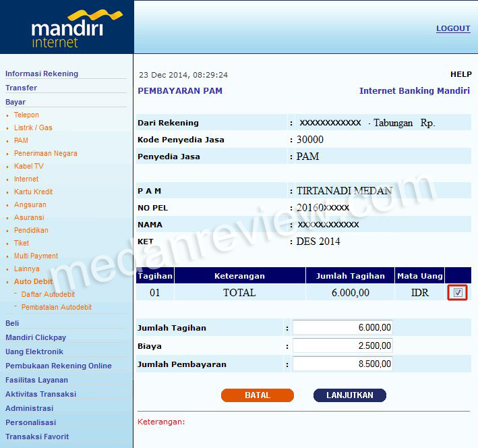Click the Jumlah Tagihan input field
Image resolution: width=478 pixels, height=448 pixels.
(342, 327)
